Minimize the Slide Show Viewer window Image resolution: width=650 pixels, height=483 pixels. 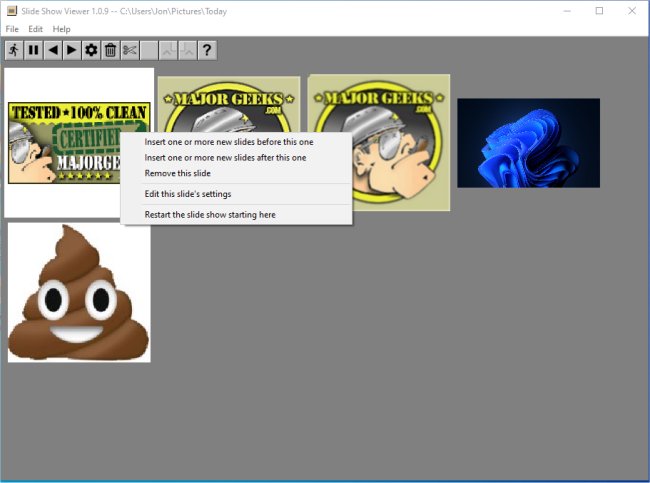tap(567, 11)
